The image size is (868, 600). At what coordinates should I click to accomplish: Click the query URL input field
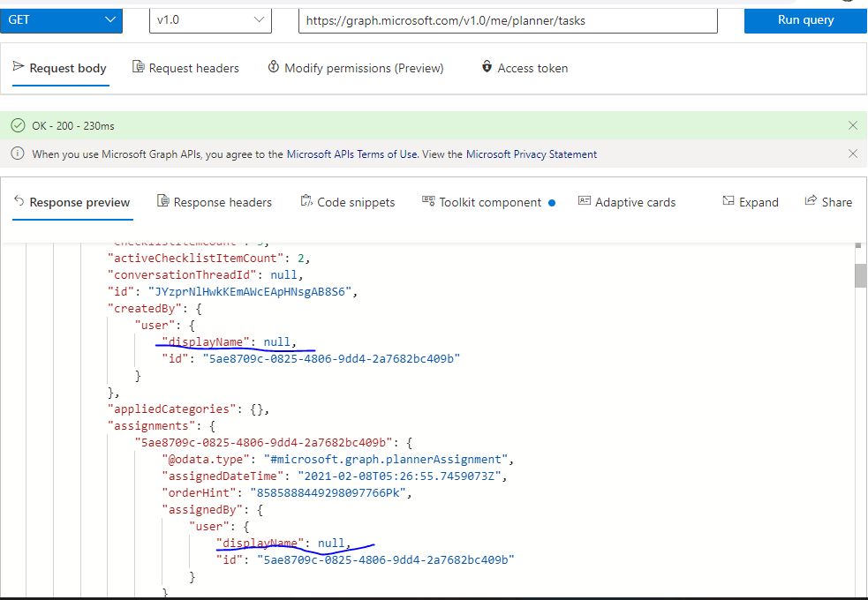point(508,20)
